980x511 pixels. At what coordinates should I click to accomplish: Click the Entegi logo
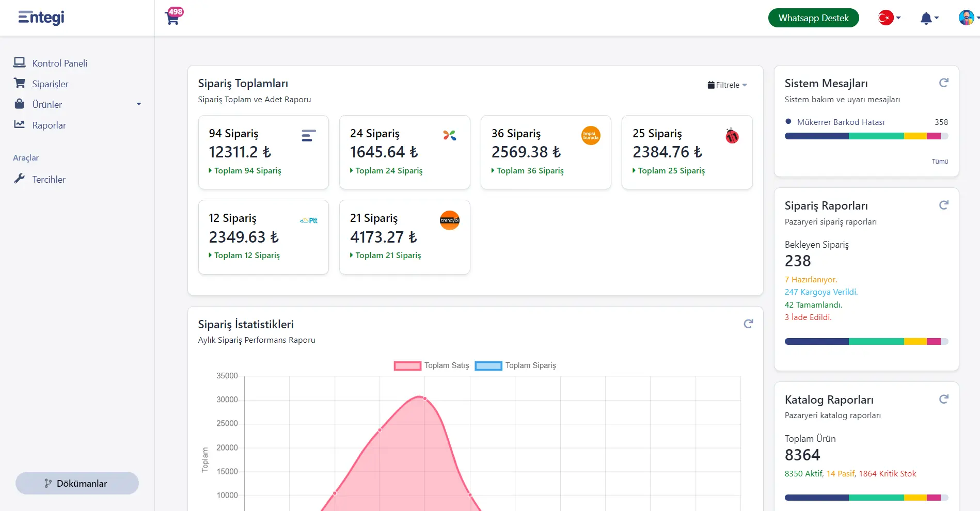click(x=41, y=18)
